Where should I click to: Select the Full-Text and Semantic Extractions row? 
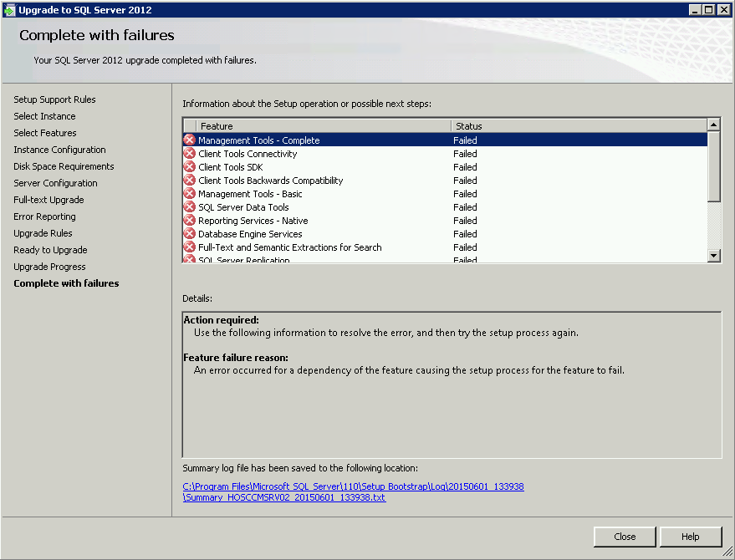[x=289, y=247]
